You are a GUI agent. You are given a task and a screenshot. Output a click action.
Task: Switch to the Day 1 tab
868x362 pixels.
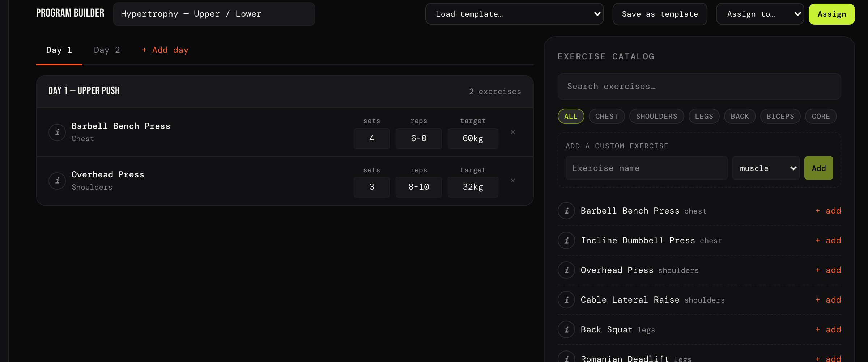tap(59, 50)
